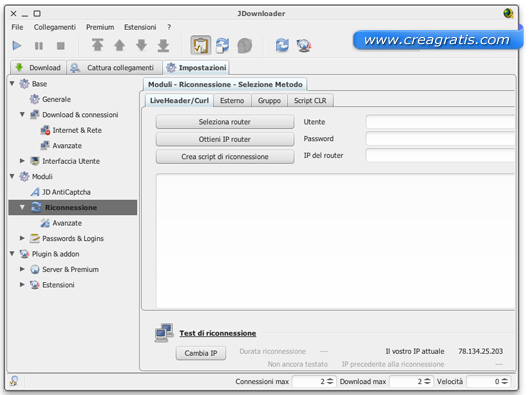Click the gray stop-after-download icon

click(x=245, y=46)
